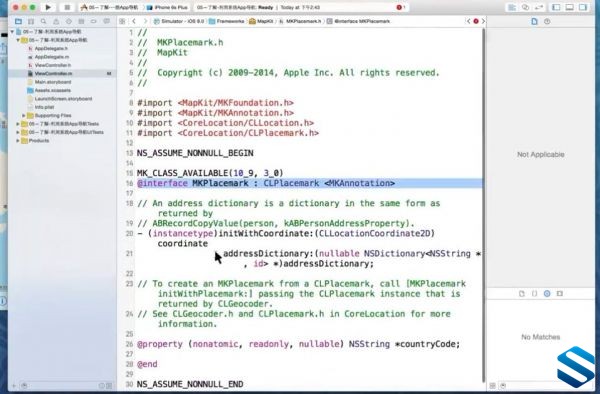
Task: Click the red error indicator in jump bar
Action: [476, 21]
